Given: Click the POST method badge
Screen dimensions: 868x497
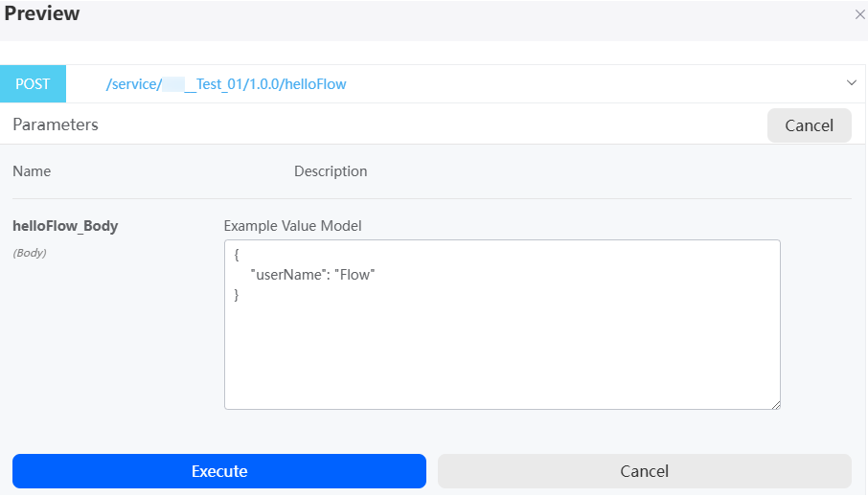Looking at the screenshot, I should [33, 83].
